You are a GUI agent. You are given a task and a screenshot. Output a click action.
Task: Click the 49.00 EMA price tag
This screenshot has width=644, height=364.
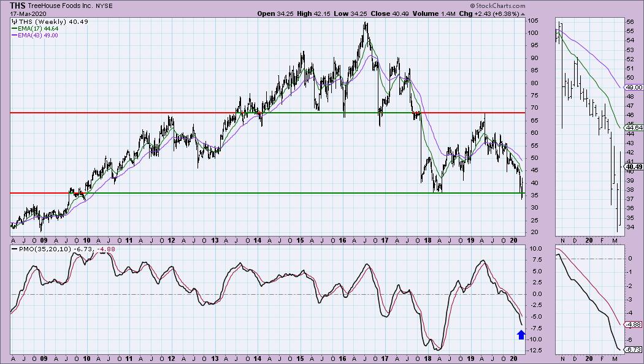pos(634,88)
